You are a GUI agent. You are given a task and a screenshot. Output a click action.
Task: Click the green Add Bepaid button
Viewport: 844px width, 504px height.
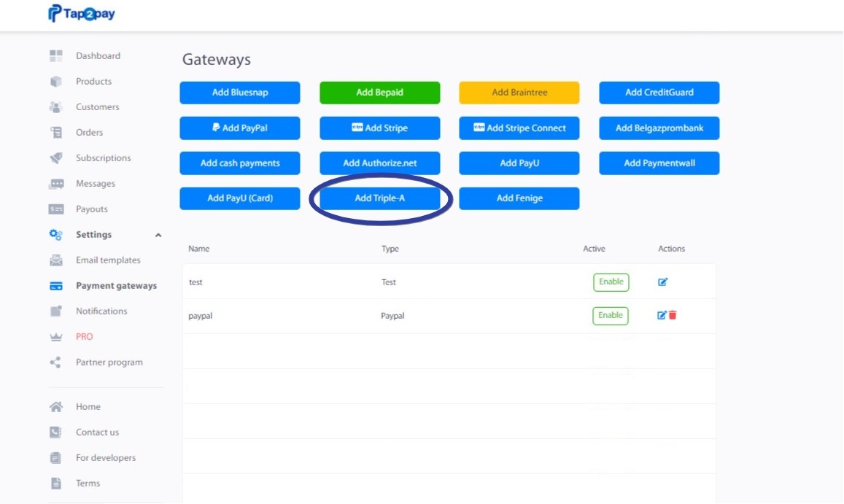tap(380, 93)
